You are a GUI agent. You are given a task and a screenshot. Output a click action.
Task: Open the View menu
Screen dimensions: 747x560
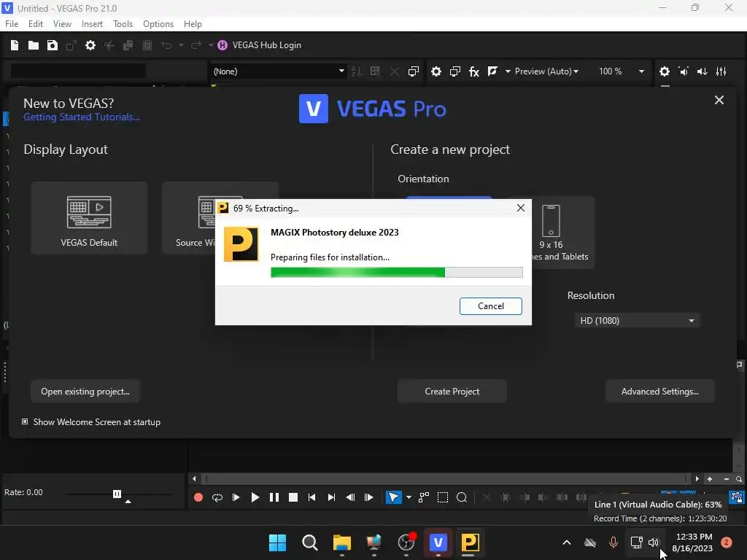62,24
